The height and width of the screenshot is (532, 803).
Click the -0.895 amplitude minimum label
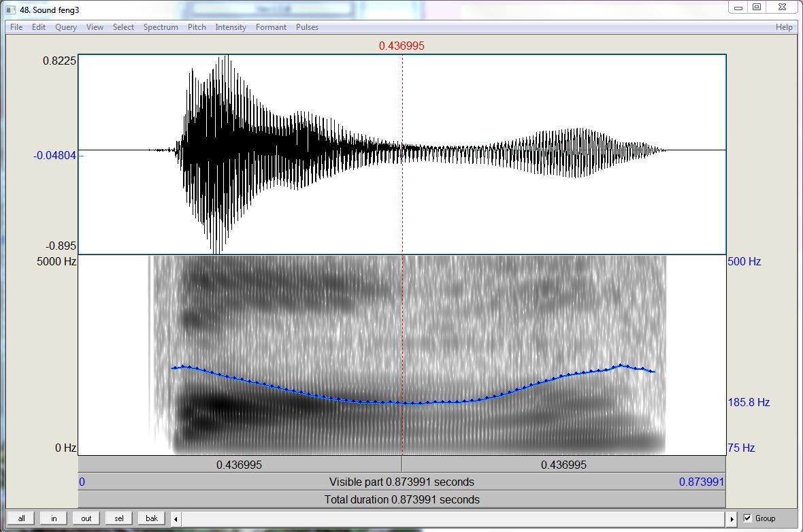click(x=61, y=246)
